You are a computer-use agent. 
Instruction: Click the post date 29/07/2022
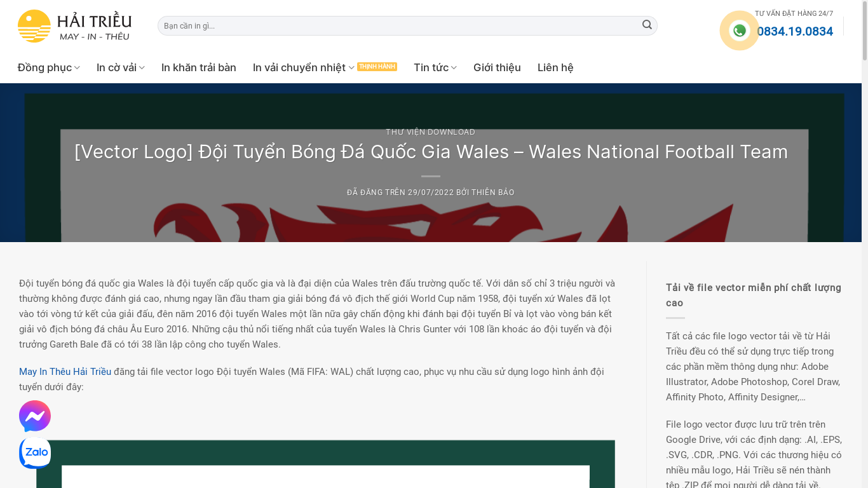pos(430,193)
